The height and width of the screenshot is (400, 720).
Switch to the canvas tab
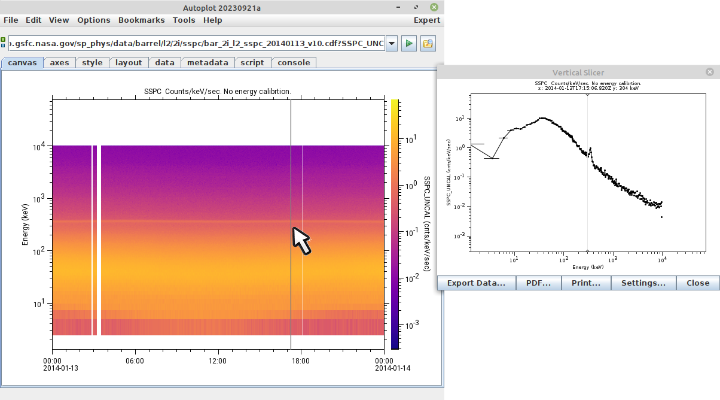point(22,62)
